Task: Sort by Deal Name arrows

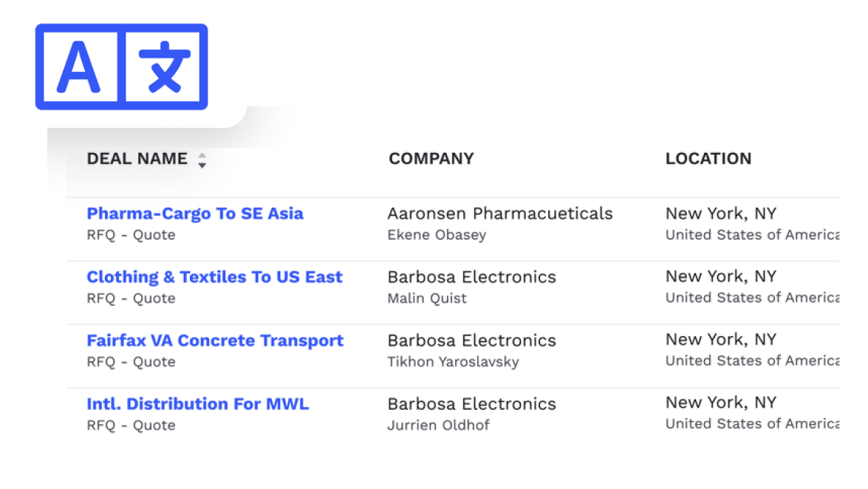Action: point(202,160)
